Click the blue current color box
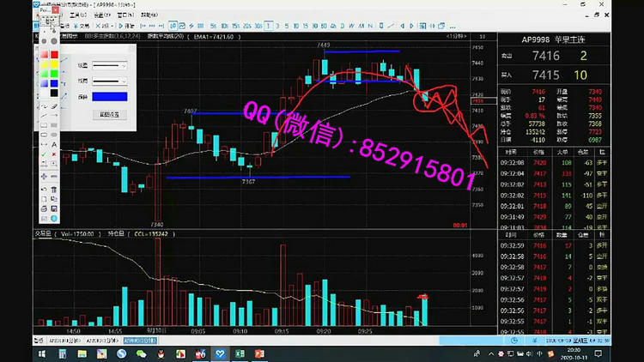Viewport: 644px width, 362px height. pyautogui.click(x=109, y=98)
